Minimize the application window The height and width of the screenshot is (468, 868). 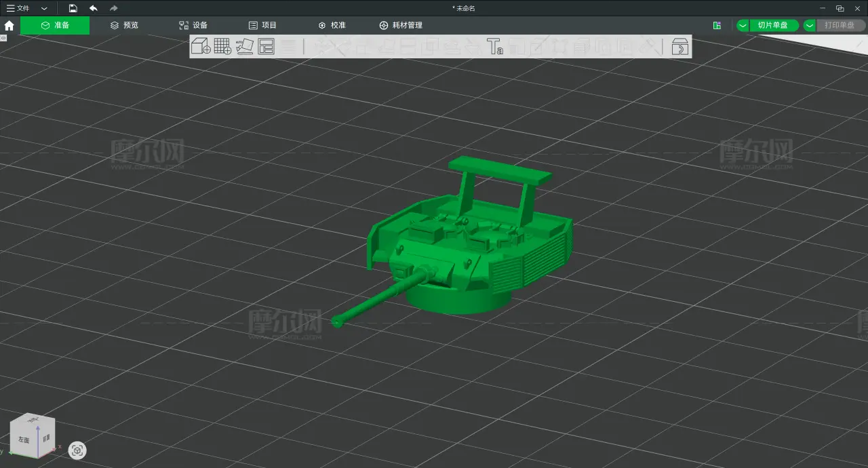(x=823, y=8)
